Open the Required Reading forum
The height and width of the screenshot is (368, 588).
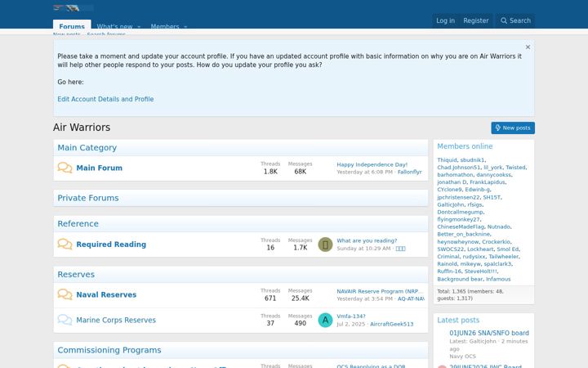[x=111, y=244]
